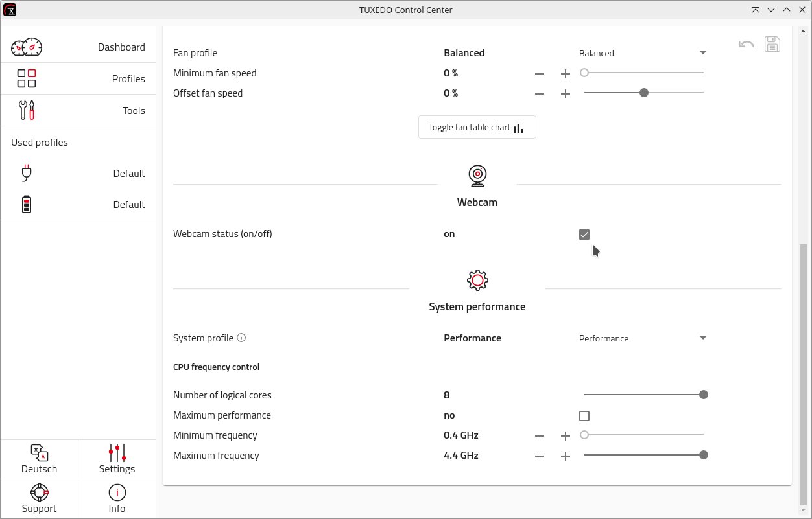
Task: Click the bold Balanced fan profile value
Action: pos(464,53)
